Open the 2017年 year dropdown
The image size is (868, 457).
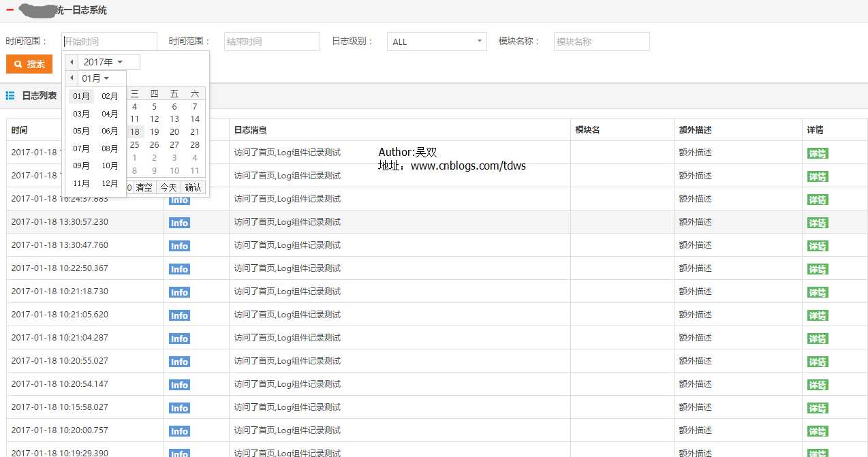pos(109,62)
